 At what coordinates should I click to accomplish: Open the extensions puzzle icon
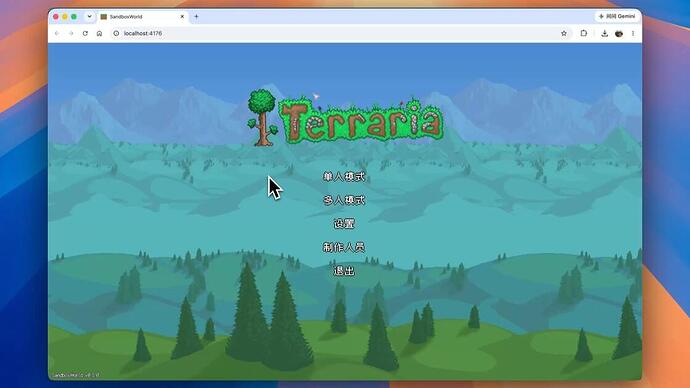[584, 33]
